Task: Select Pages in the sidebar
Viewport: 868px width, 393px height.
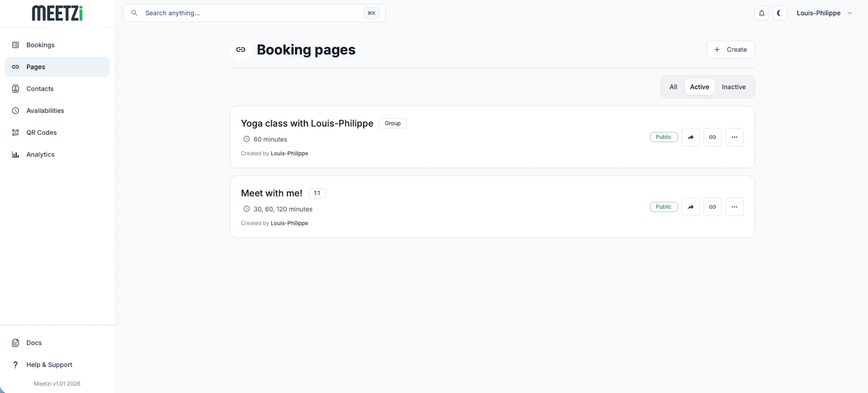Action: [57, 67]
